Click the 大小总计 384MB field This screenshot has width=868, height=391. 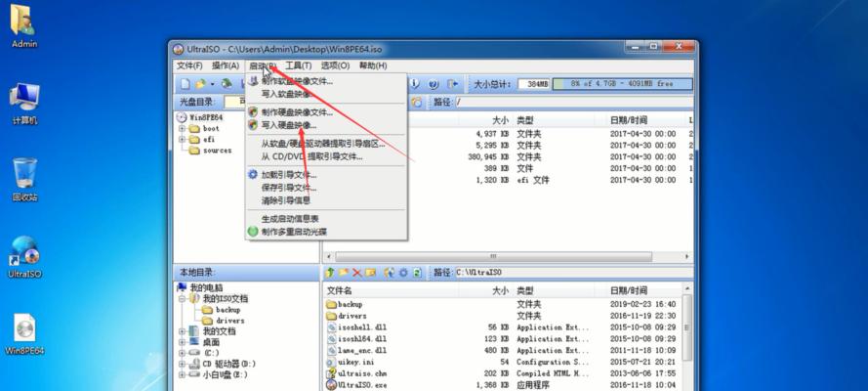(x=534, y=84)
